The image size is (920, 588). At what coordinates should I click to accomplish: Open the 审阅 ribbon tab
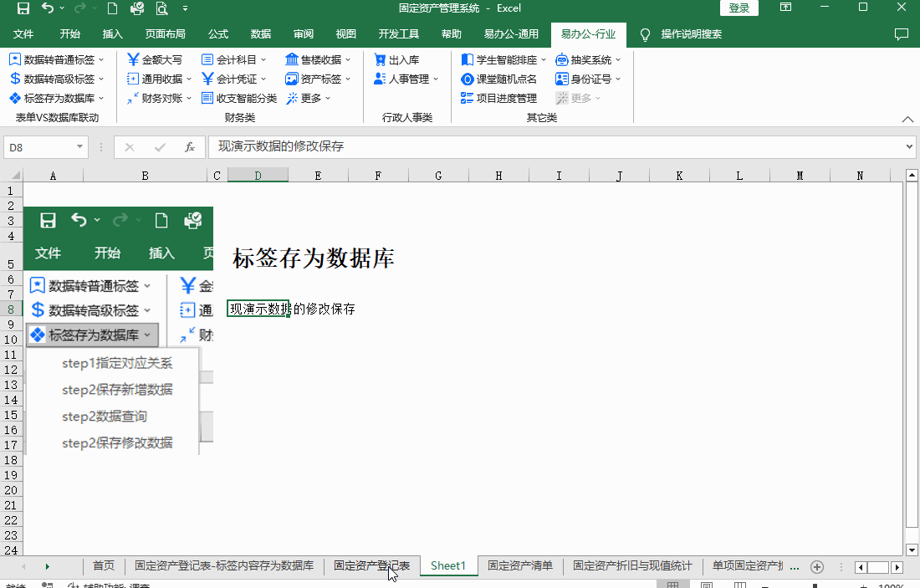304,34
